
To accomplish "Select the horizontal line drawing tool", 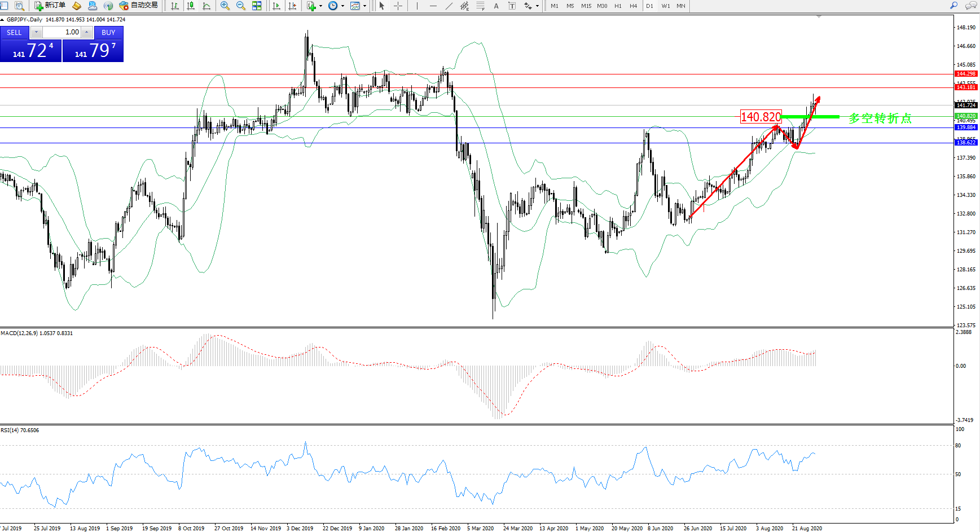I will pyautogui.click(x=433, y=6).
